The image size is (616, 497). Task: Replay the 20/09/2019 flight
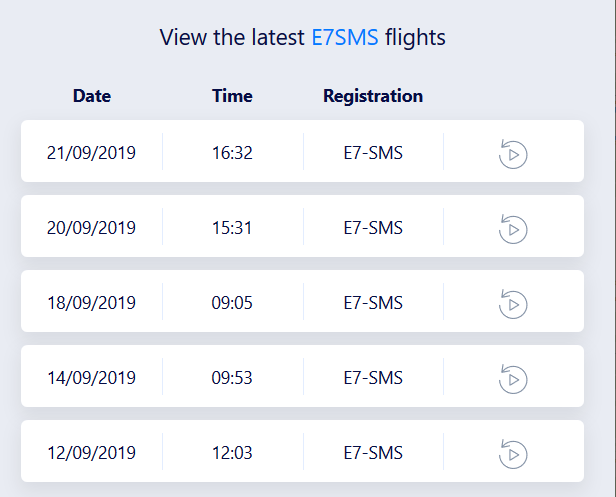click(513, 228)
